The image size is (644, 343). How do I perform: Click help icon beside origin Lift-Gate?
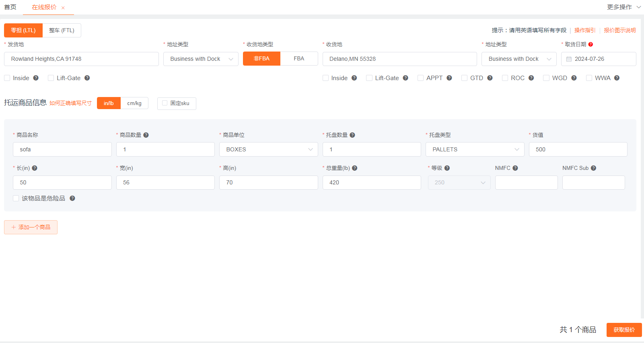pos(87,78)
